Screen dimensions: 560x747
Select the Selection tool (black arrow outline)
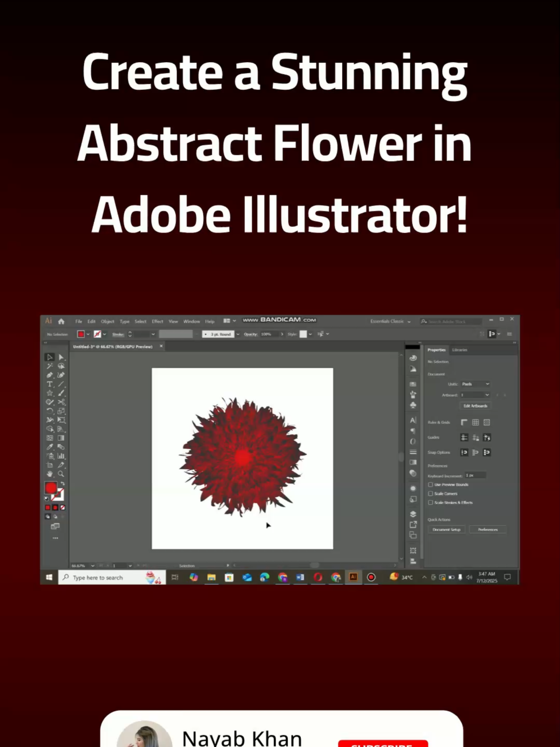(x=50, y=357)
